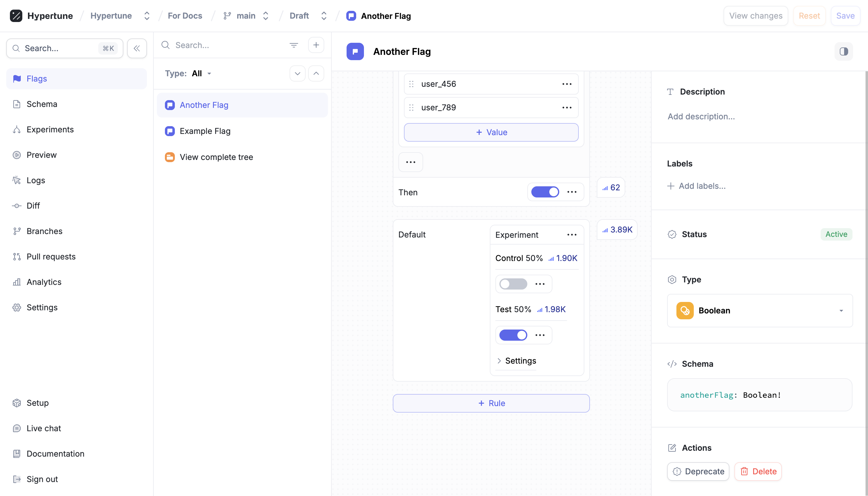Go to Analytics in the sidebar
868x496 pixels.
(44, 282)
